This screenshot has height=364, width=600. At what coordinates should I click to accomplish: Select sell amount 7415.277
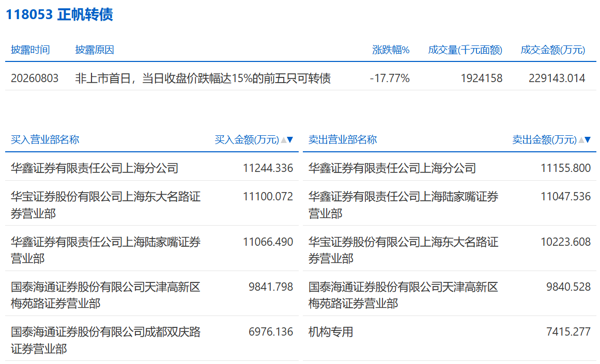[x=568, y=332]
